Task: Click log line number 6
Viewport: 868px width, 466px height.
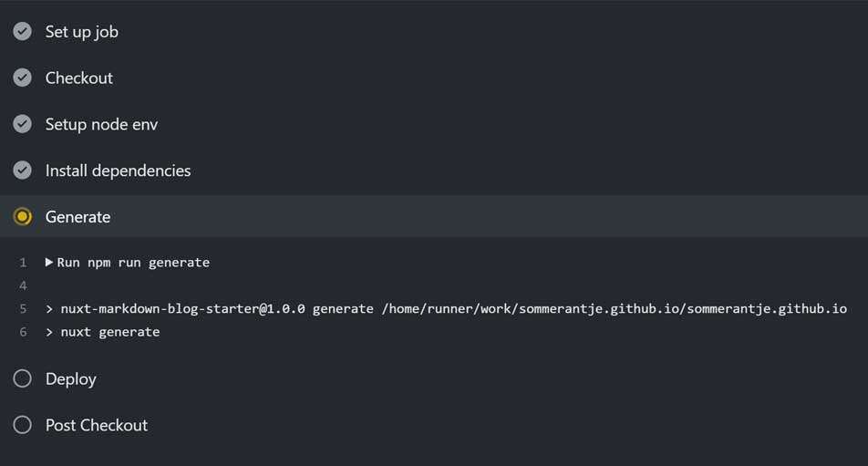Action: 23,332
